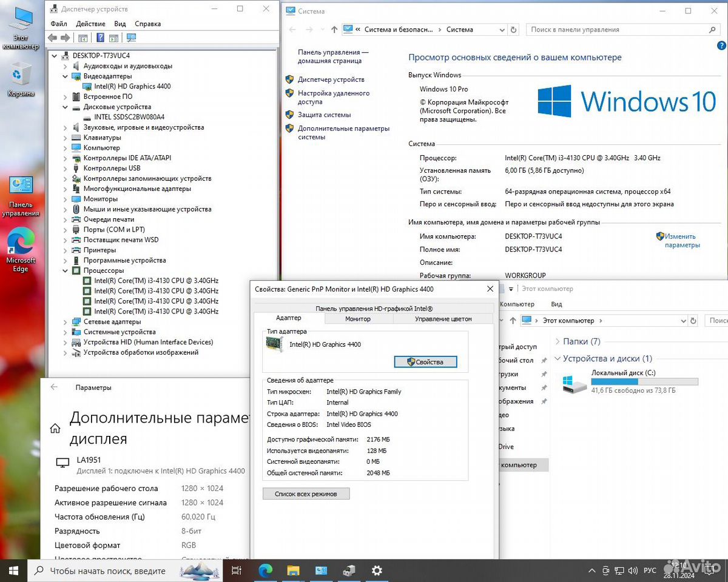Image resolution: width=728 pixels, height=582 pixels.
Task: Open Справка menu in Device Manager
Action: (x=148, y=24)
